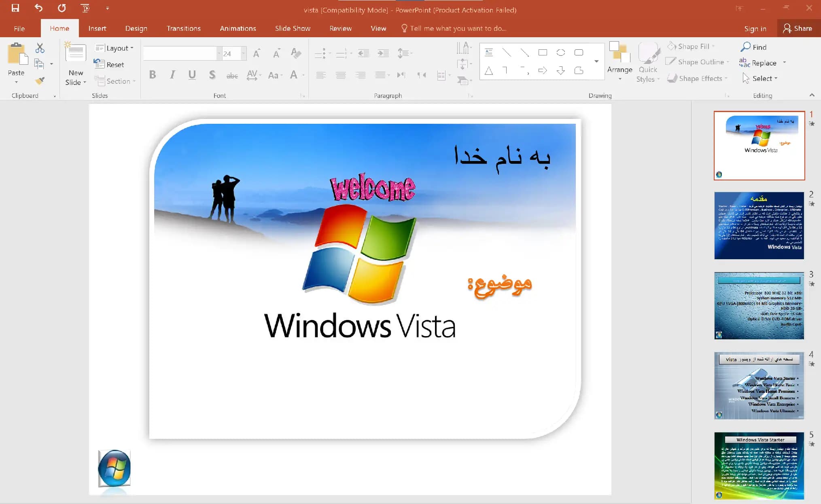
Task: Open Shape Fill dropdown
Action: pos(692,46)
